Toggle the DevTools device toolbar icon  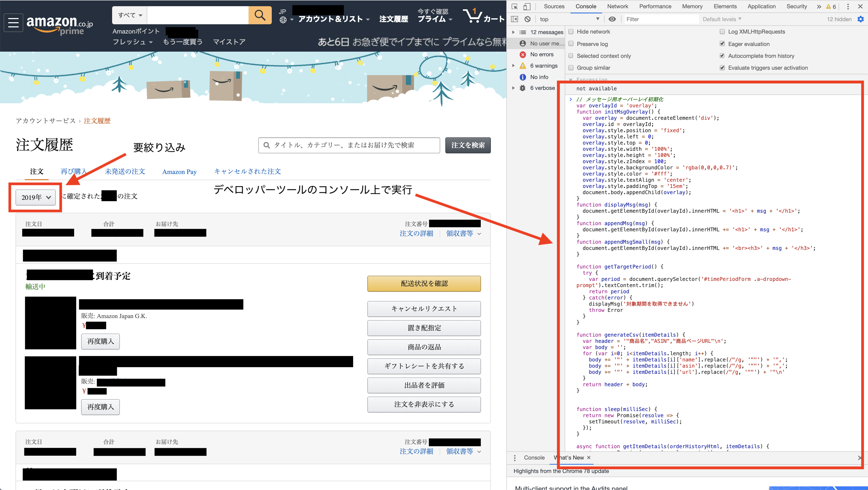point(527,6)
